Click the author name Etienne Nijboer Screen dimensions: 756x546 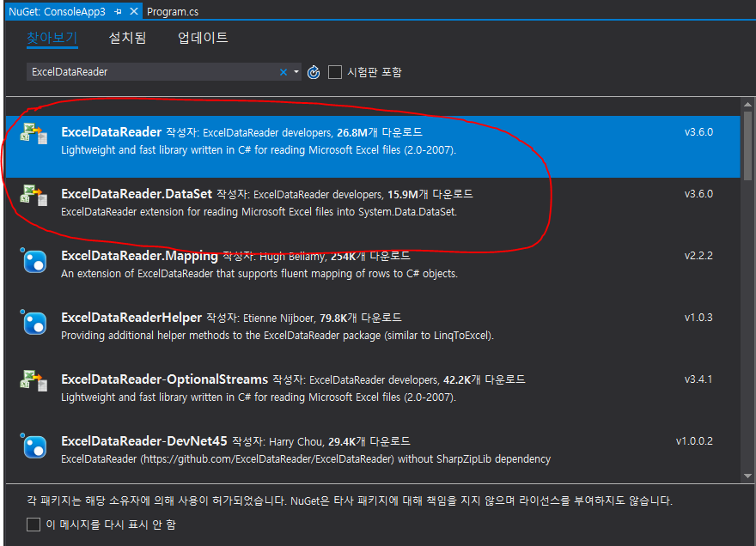tap(279, 318)
